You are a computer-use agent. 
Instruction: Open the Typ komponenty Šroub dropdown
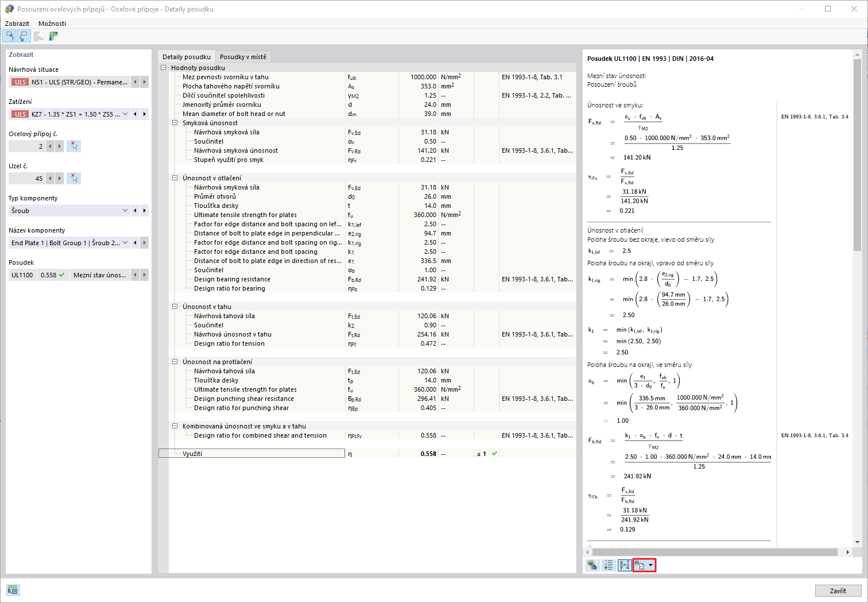[x=125, y=211]
